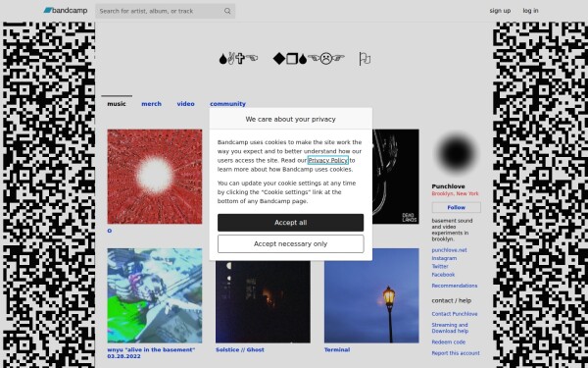
Task: Click the "O" album title link
Action: [110, 231]
